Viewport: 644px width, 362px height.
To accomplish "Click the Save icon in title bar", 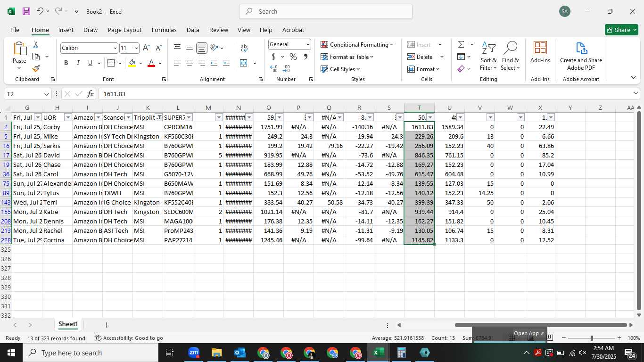I will click(x=26, y=11).
